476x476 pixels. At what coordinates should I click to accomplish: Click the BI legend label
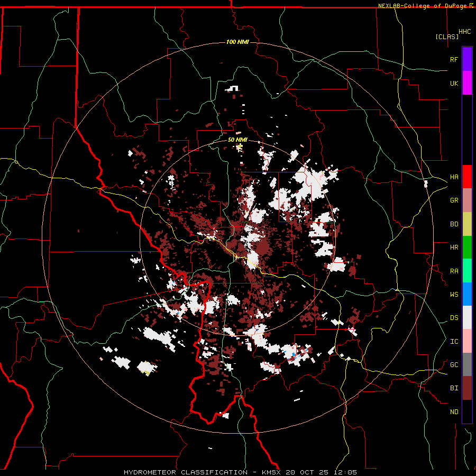point(454,388)
